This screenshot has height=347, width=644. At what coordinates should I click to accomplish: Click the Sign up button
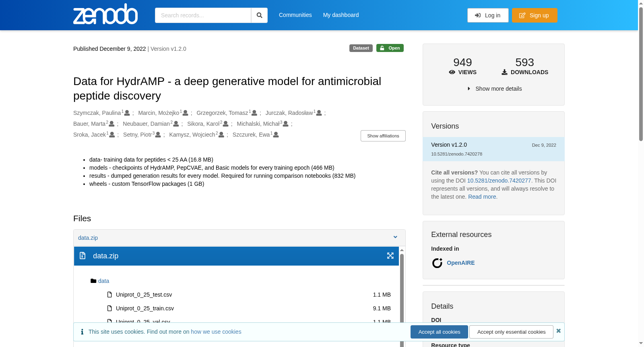tap(535, 15)
